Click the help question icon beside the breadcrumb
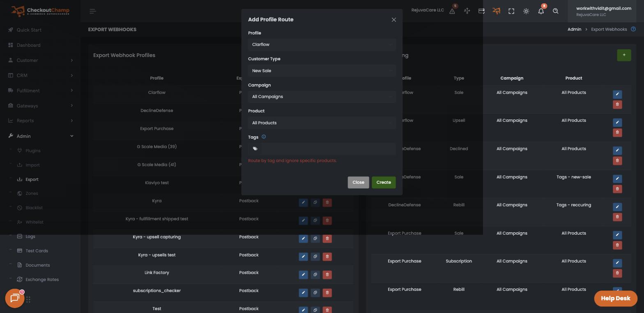The image size is (644, 313). (x=633, y=29)
